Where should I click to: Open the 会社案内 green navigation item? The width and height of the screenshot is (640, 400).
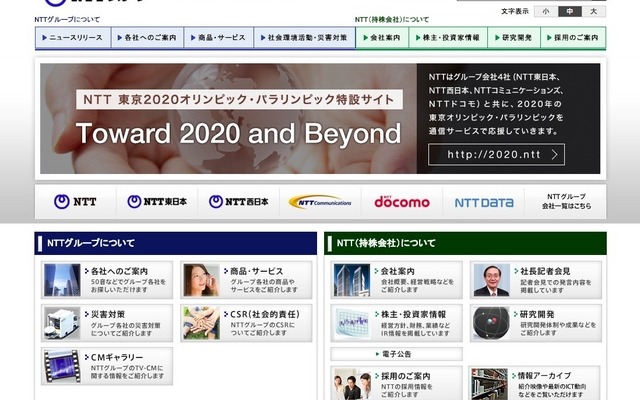(x=382, y=38)
